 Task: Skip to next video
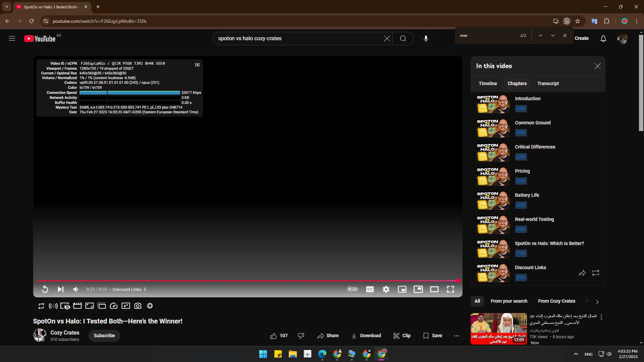pos(60,289)
